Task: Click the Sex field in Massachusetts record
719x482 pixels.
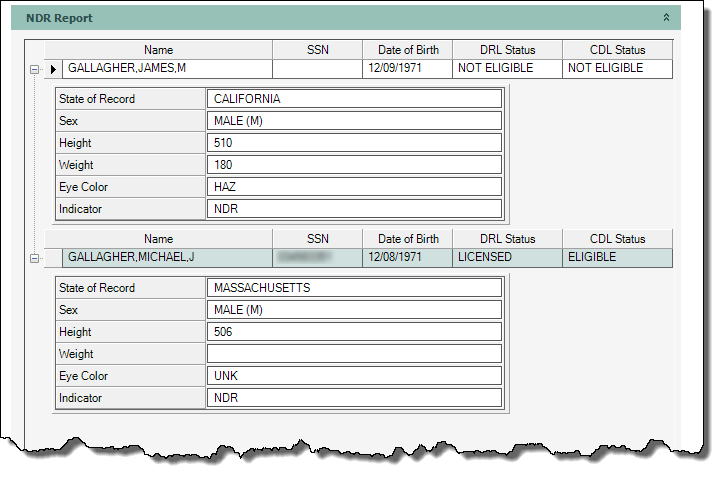Action: [x=354, y=310]
